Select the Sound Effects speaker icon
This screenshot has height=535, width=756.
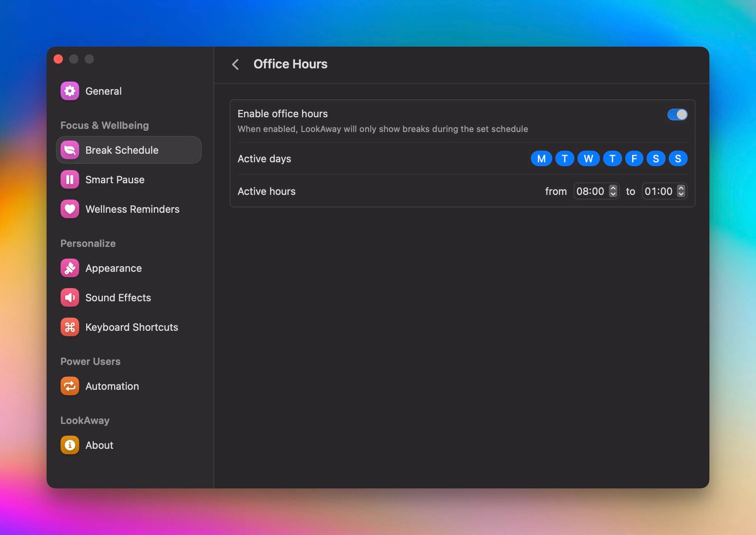coord(70,297)
